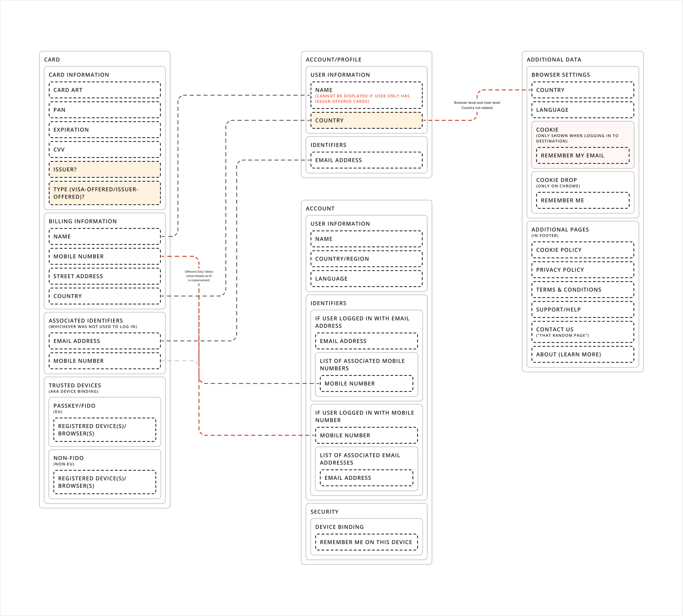This screenshot has height=616, width=683.
Task: Select the REMEMBER ME cookie drop box
Action: 582,200
